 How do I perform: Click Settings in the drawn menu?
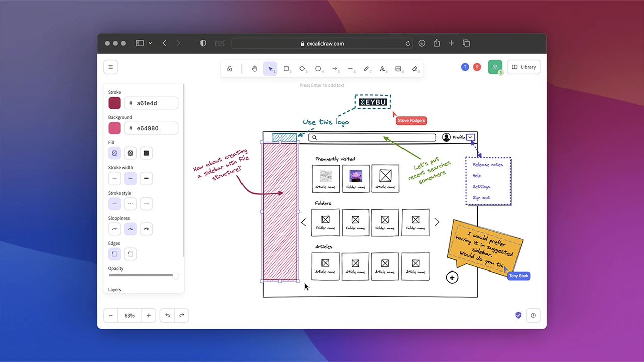click(481, 187)
